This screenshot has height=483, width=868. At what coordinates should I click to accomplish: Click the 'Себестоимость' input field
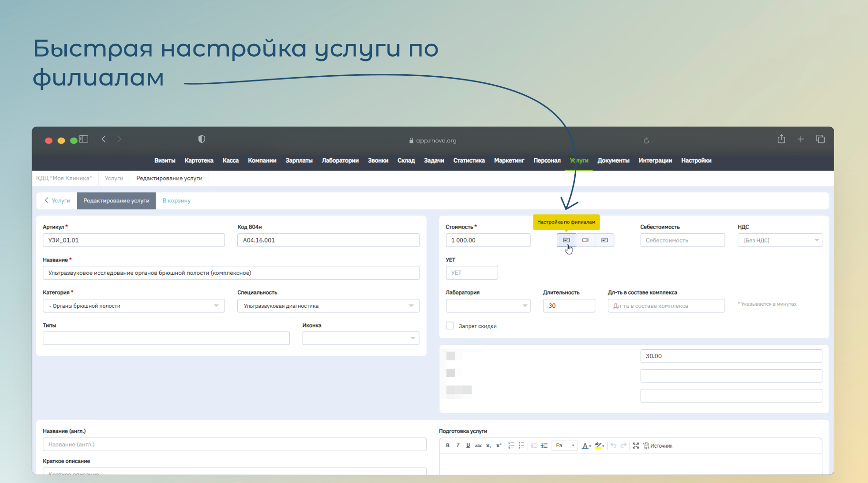pos(682,241)
